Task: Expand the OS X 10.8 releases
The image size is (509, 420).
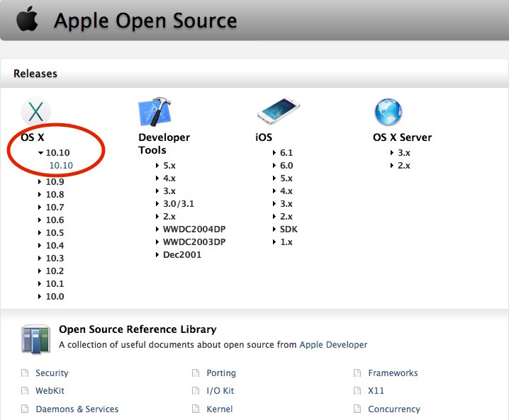Action: tap(40, 194)
